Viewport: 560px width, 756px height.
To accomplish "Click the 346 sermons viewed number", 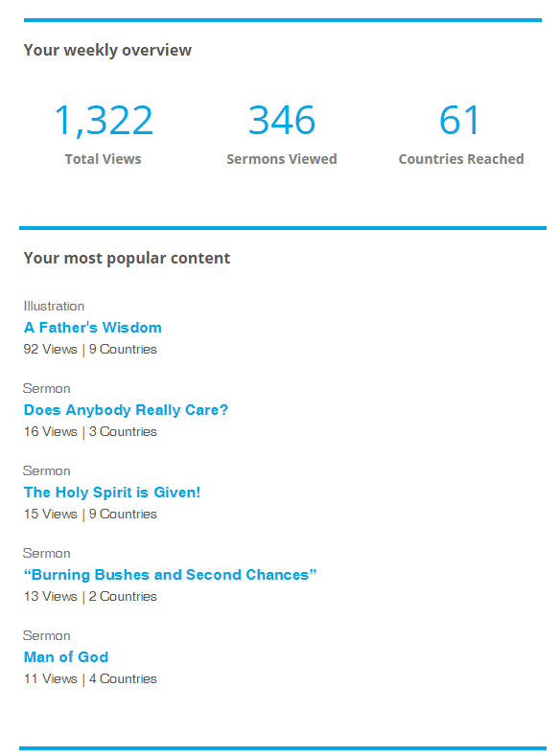I will click(x=282, y=121).
